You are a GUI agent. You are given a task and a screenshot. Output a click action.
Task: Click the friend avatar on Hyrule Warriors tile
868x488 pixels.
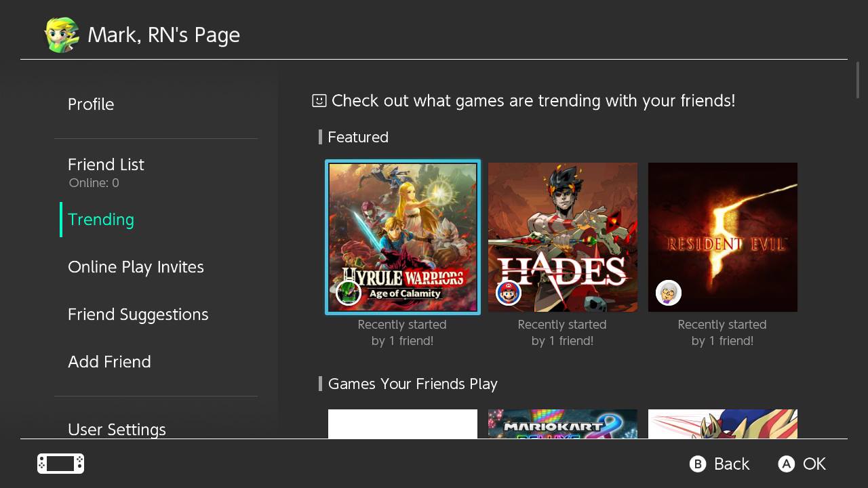[349, 293]
